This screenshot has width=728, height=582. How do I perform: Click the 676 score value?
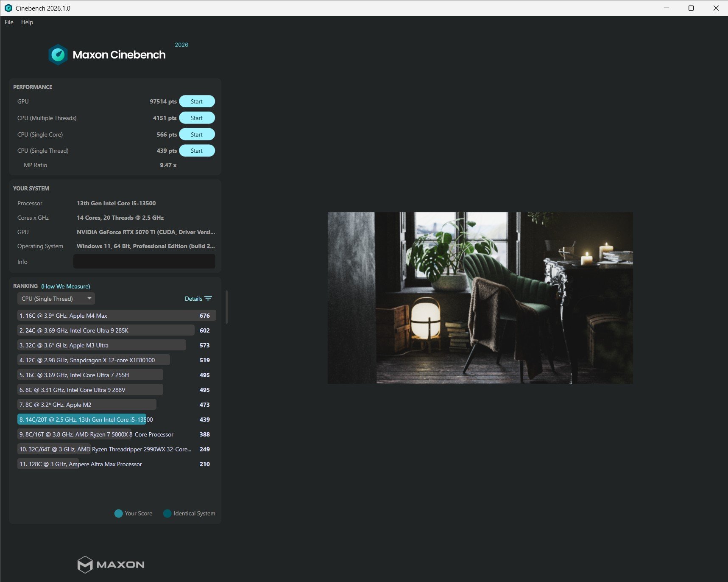[205, 316]
